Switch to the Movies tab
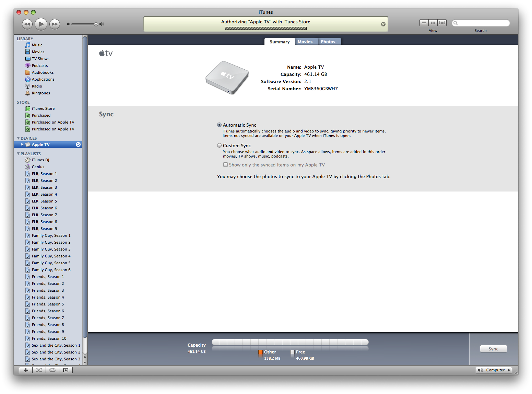This screenshot has height=394, width=532. (x=305, y=42)
